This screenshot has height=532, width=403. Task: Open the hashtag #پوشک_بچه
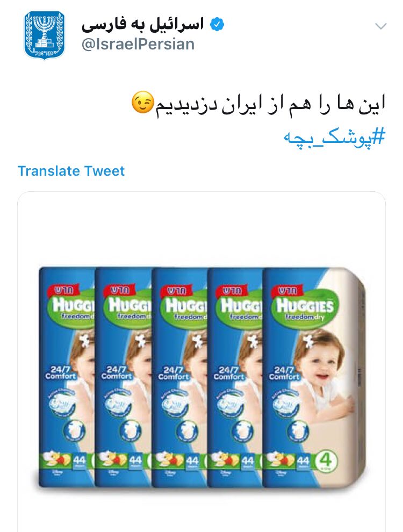click(334, 139)
